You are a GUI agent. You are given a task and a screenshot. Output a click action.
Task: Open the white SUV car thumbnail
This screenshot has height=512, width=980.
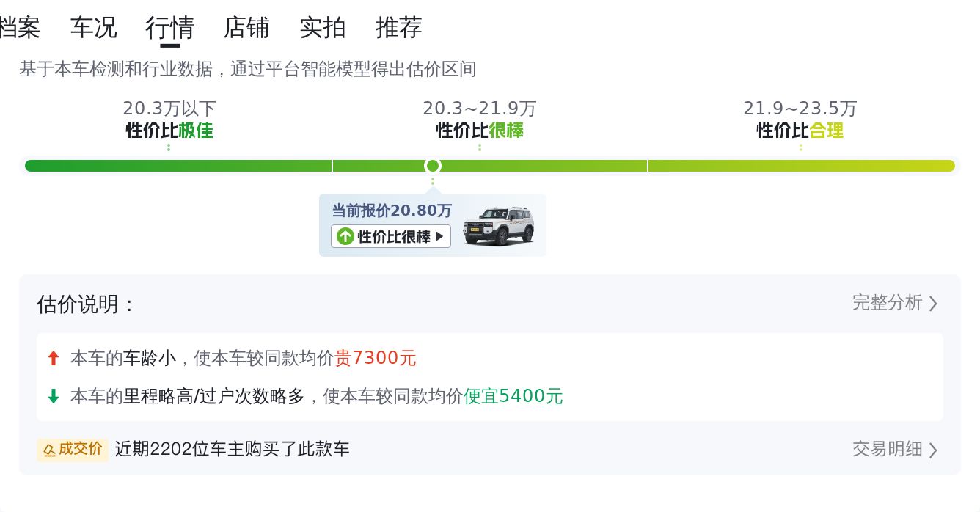click(x=499, y=225)
